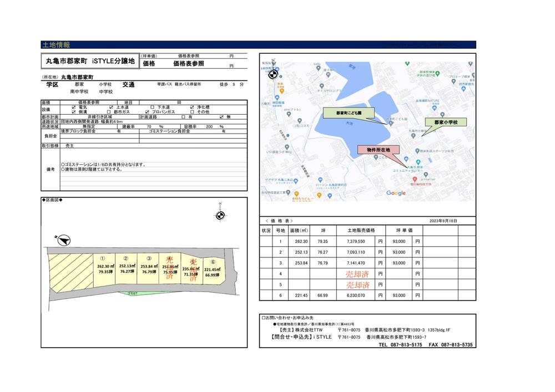The width and height of the screenshot is (555, 392).
Task: Check the 計画道路 有 checkbox
Action: [183, 116]
